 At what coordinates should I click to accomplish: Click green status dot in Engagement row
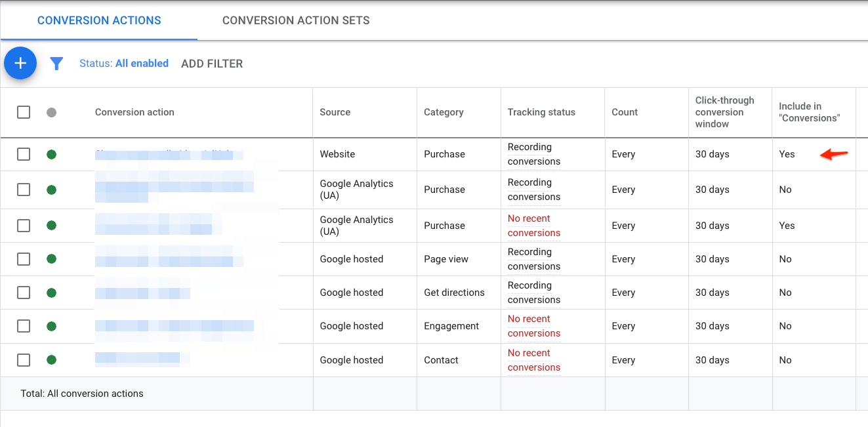pos(52,326)
